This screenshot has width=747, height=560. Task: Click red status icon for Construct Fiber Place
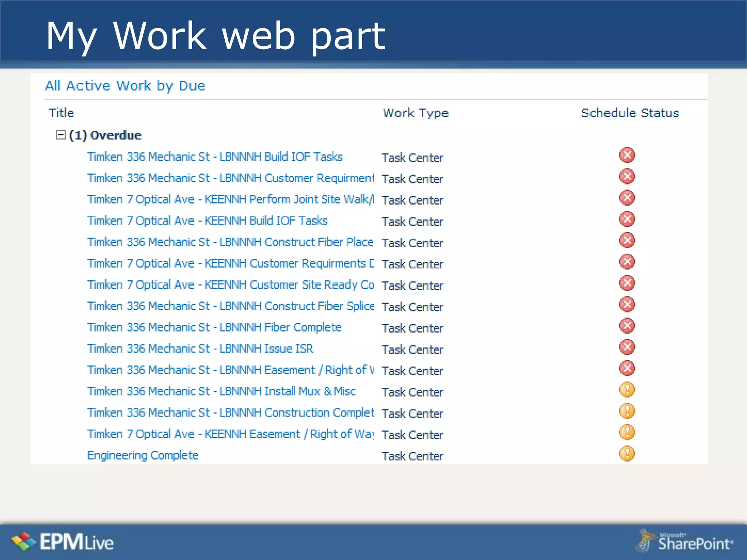[627, 240]
